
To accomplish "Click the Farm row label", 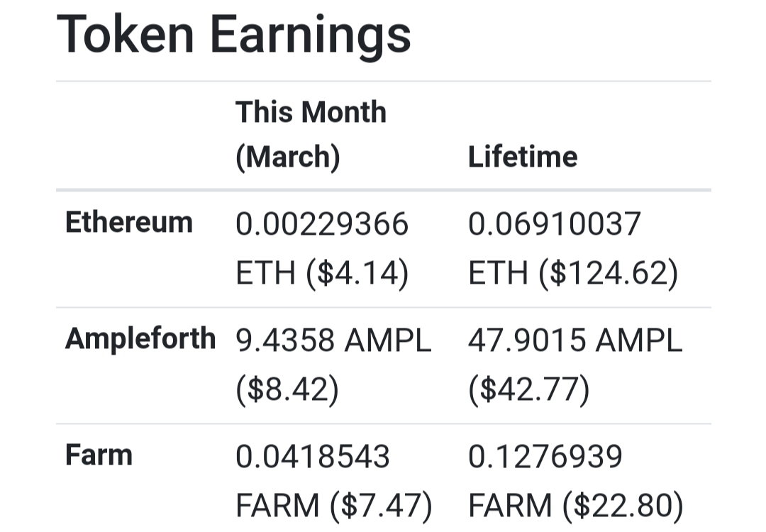I will (99, 455).
